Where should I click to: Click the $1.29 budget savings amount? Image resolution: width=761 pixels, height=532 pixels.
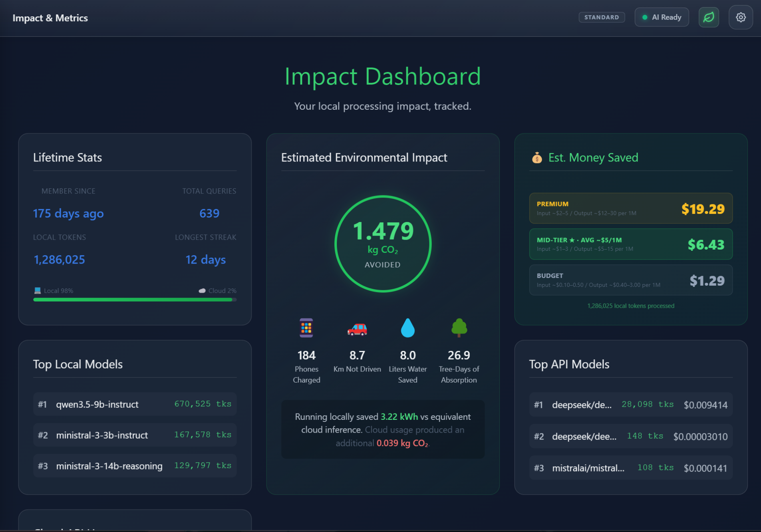[x=707, y=281]
